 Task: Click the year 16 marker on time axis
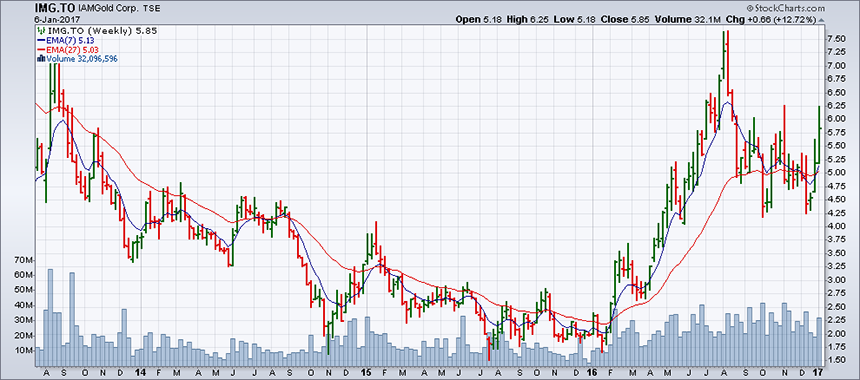click(592, 373)
